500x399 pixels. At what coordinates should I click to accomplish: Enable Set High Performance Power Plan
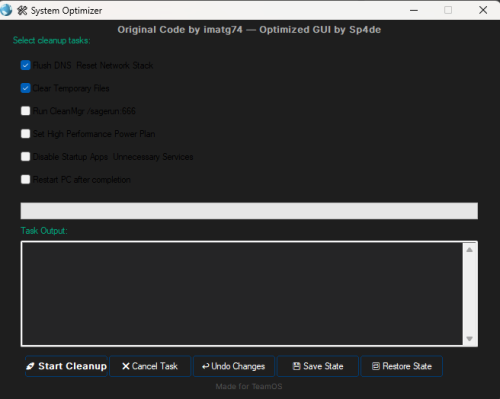coord(25,134)
